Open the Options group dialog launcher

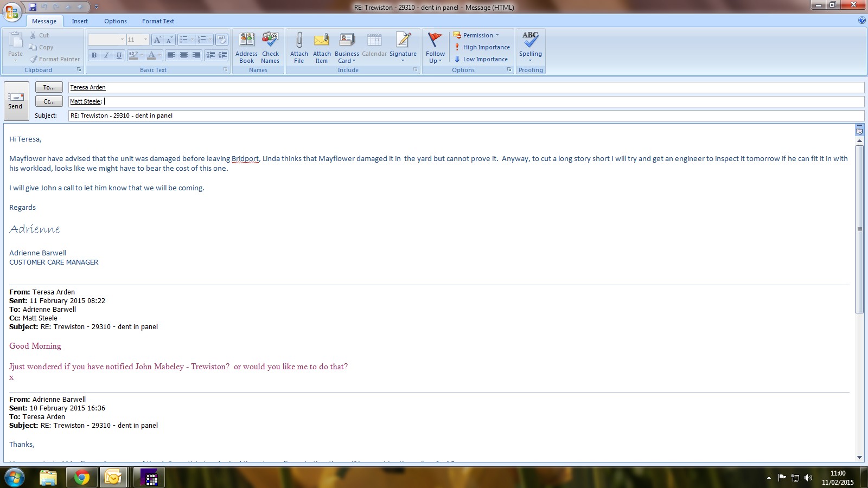pos(509,70)
